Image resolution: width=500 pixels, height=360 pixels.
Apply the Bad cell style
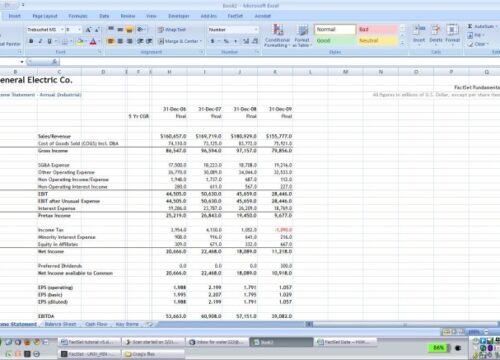(x=377, y=30)
